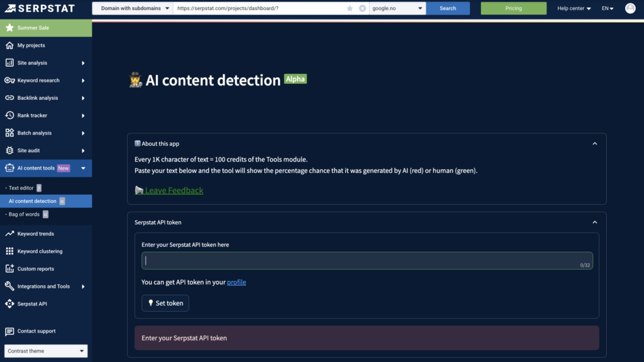
Task: Click the Integrations and Tools wrench icon
Action: pos(9,286)
